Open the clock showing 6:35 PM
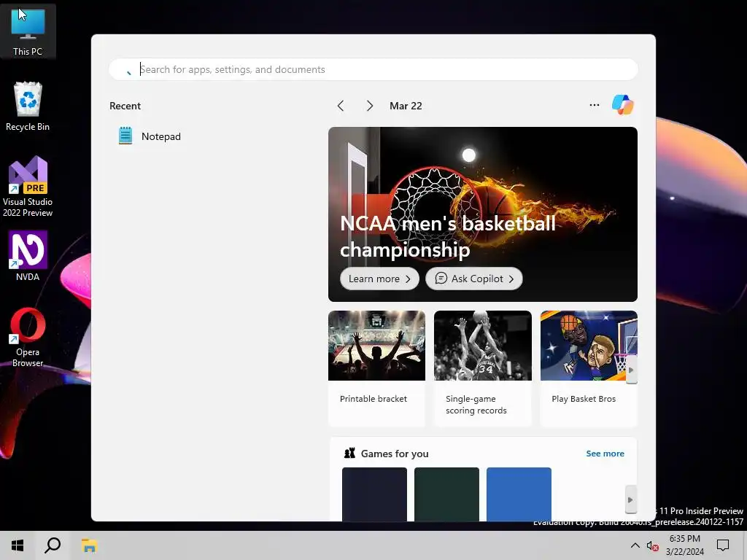Screen dimensions: 747x560 tap(684, 545)
